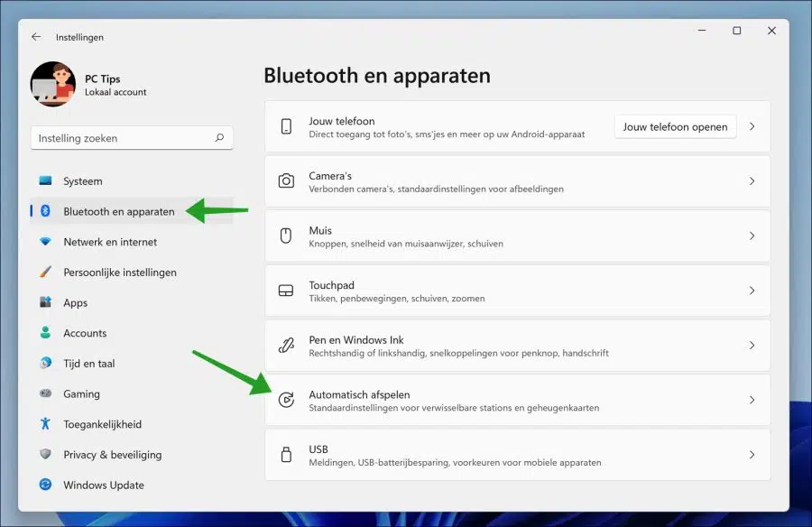812x527 pixels.
Task: Expand USB row chevron
Action: click(x=752, y=455)
